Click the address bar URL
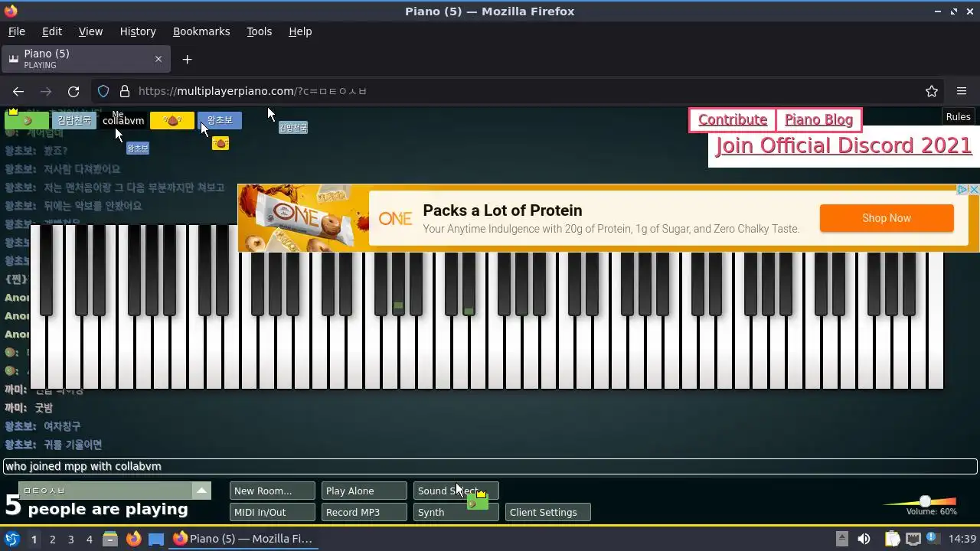This screenshot has width=980, height=551. 253,91
